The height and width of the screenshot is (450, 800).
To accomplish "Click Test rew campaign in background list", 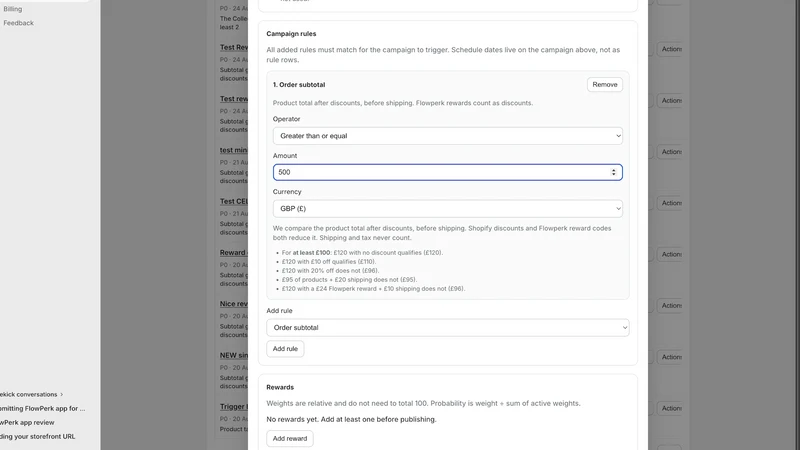I will 234,99.
